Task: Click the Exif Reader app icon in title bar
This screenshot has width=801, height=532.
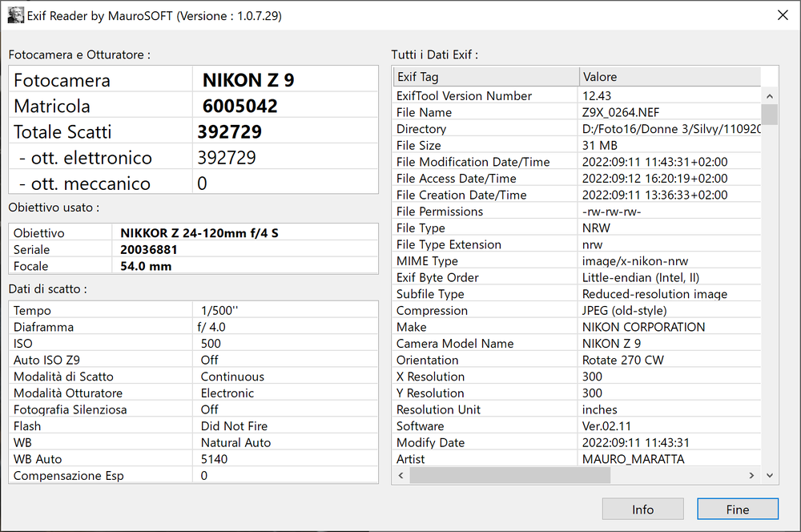Action: click(16, 15)
